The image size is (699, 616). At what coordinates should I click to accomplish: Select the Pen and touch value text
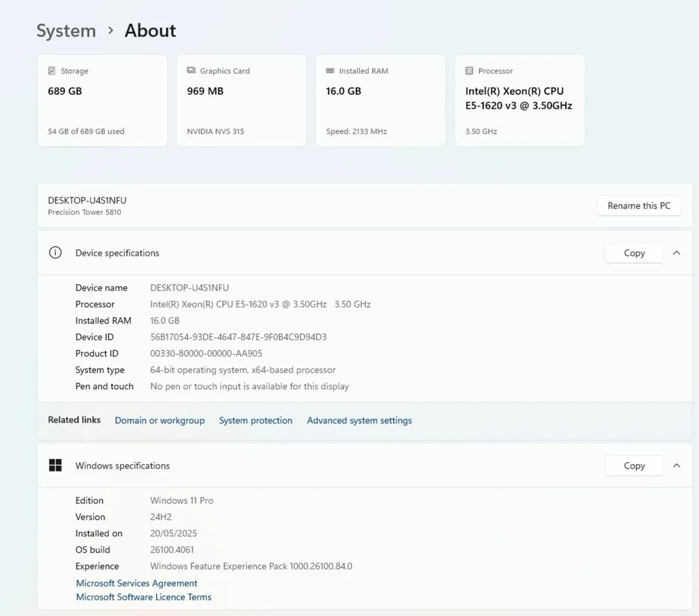[249, 386]
